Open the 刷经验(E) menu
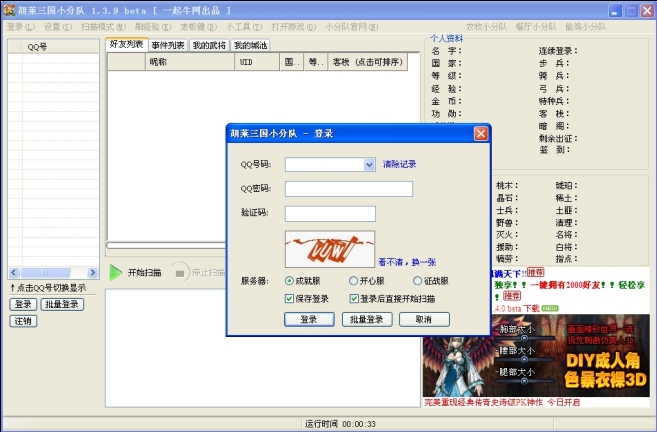 point(153,27)
